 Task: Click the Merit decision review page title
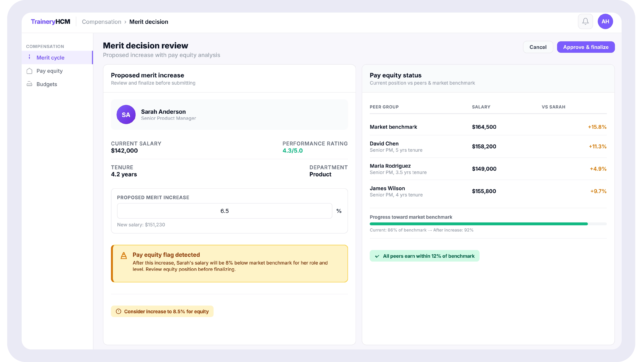[x=146, y=46]
